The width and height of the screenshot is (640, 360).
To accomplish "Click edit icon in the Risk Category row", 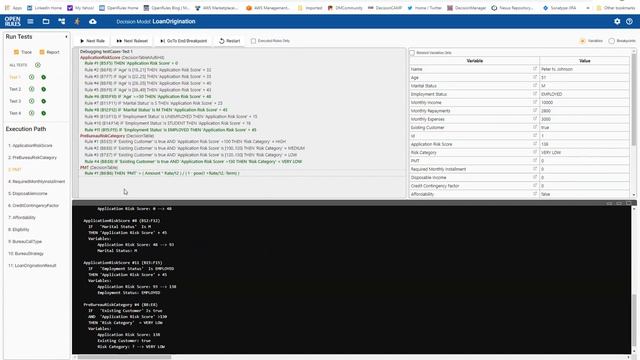I will [535, 152].
